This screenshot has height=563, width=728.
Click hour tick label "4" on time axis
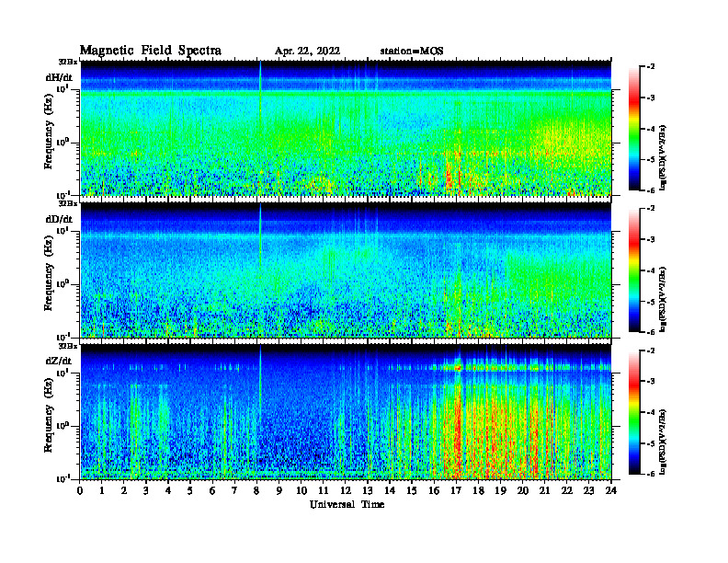coord(168,490)
